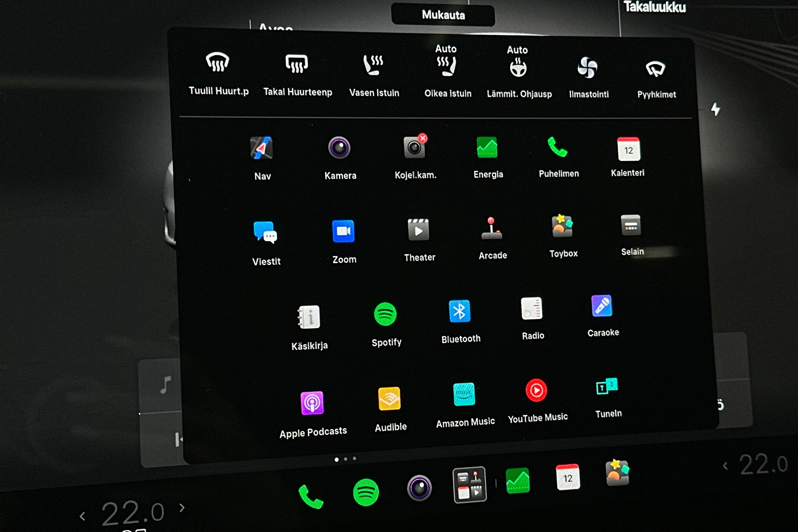Open the Selain browser app
This screenshot has height=532, width=798.
[x=631, y=225]
